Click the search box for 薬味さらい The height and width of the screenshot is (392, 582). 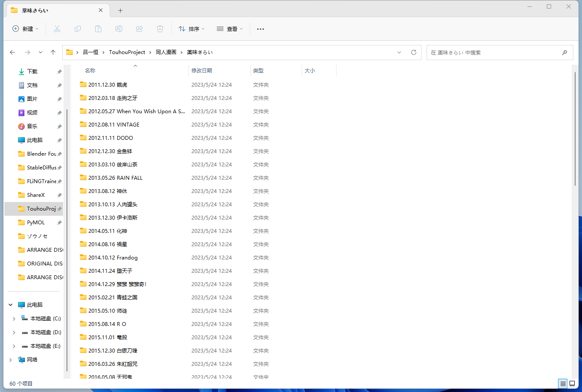[x=494, y=52]
